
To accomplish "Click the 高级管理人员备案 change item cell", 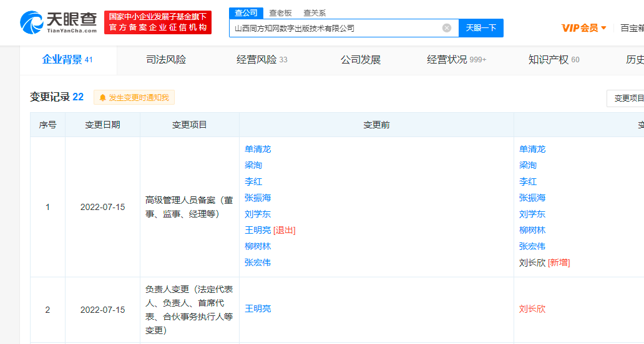I will (189, 207).
